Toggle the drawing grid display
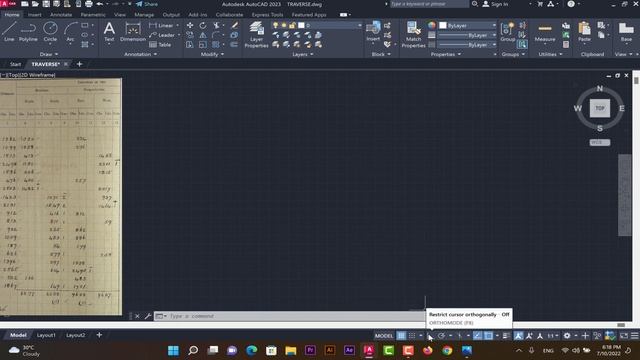The image size is (640, 360). tap(401, 336)
